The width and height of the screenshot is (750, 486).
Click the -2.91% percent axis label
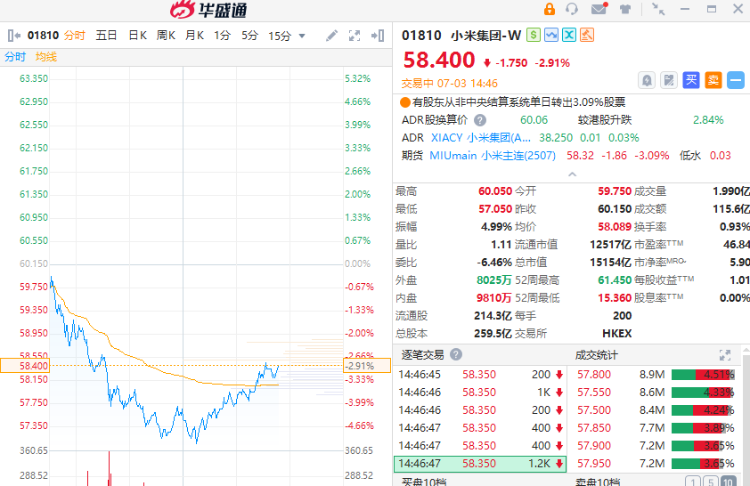(367, 366)
